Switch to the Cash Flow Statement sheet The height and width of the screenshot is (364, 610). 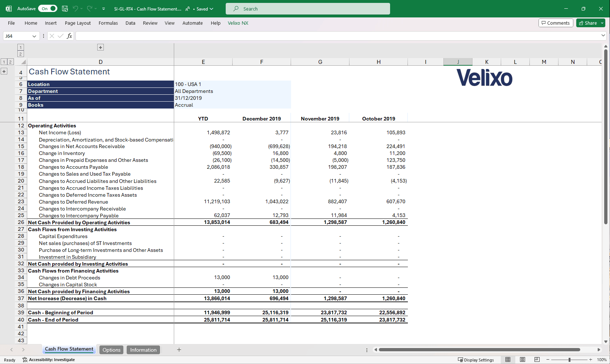(69, 349)
